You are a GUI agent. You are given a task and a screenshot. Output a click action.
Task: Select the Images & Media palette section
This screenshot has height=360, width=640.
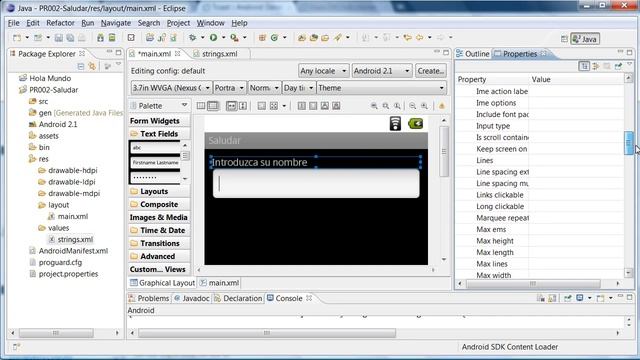159,218
